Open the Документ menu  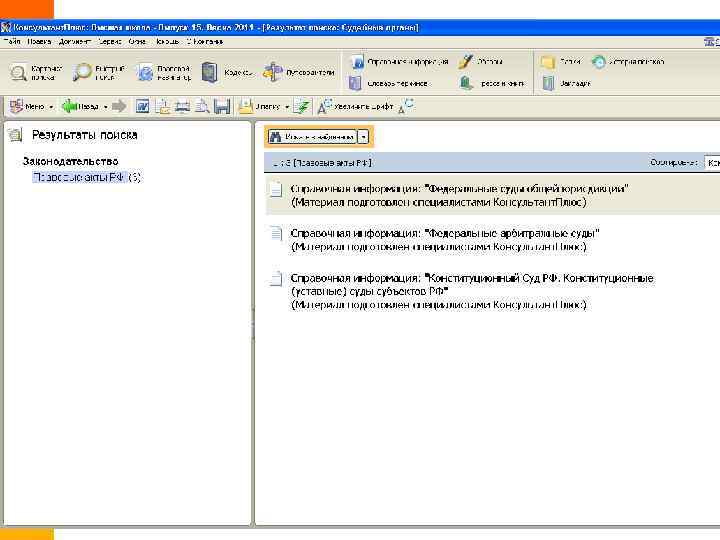coord(74,42)
